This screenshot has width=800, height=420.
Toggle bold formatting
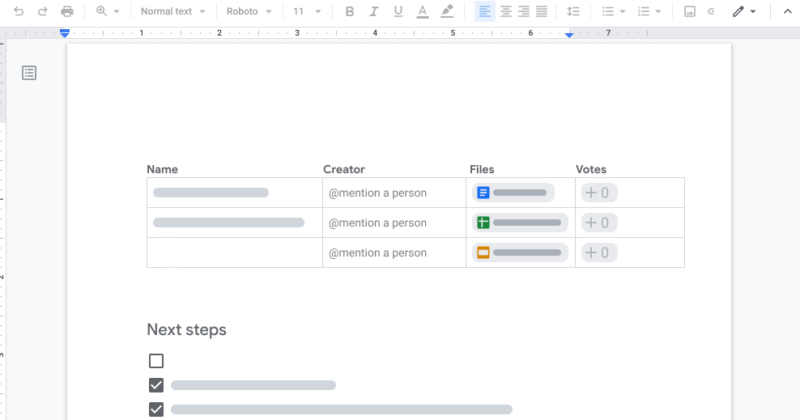click(x=349, y=12)
